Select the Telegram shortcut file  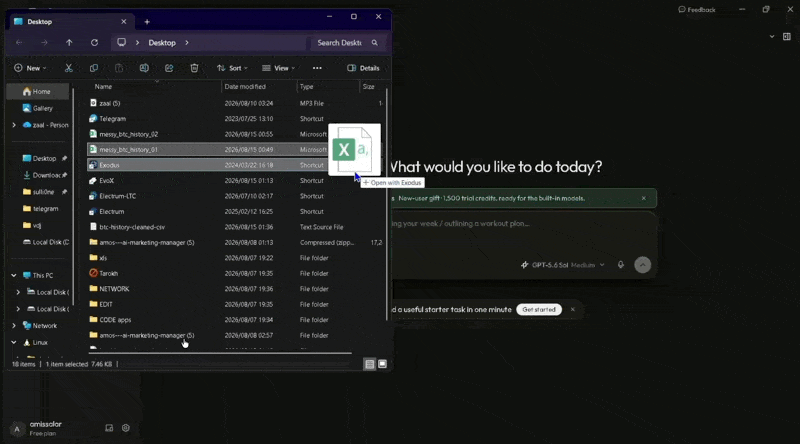pyautogui.click(x=112, y=119)
